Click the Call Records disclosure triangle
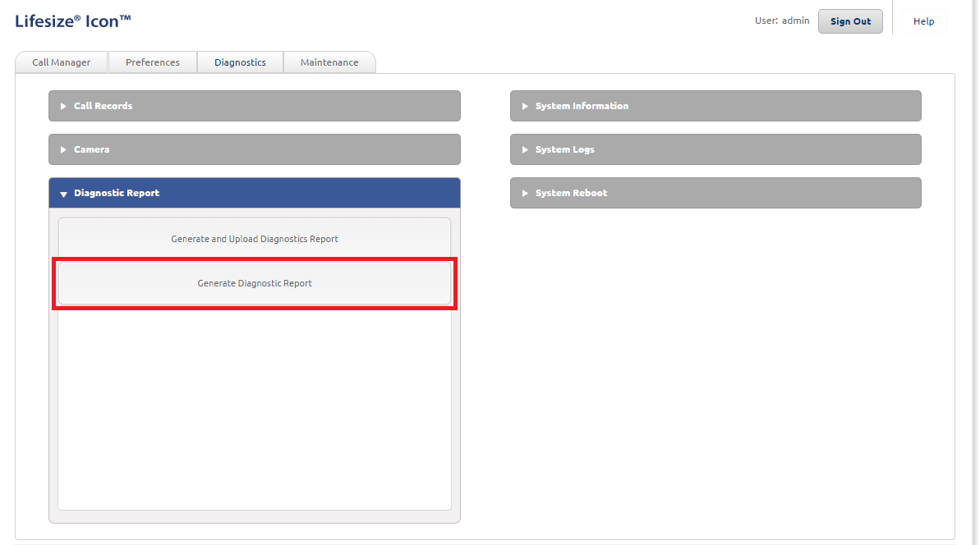980x545 pixels. pos(63,105)
